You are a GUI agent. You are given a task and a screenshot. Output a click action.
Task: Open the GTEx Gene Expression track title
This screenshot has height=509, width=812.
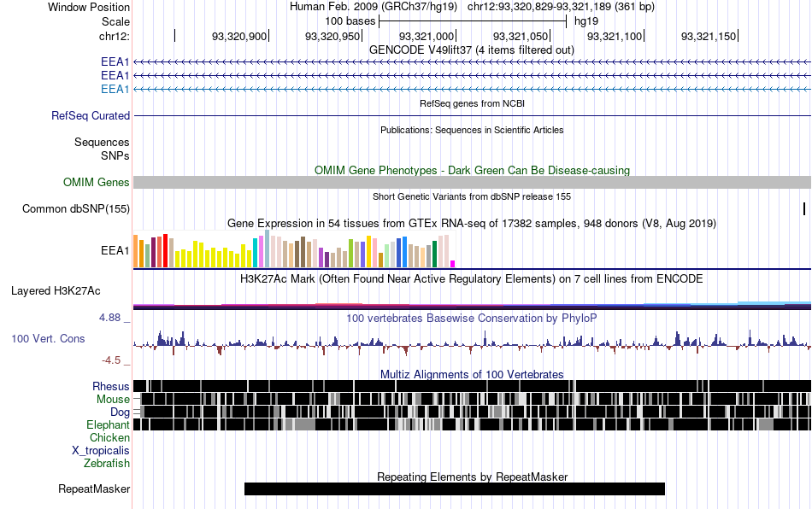pos(472,223)
